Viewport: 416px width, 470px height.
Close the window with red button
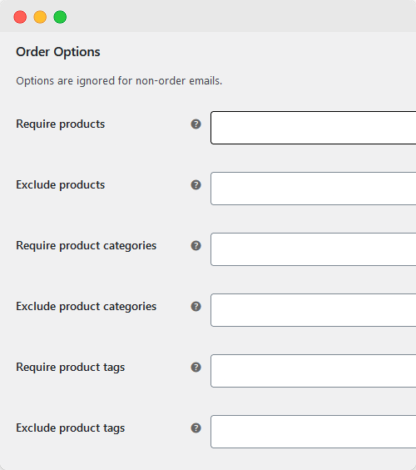tap(20, 17)
